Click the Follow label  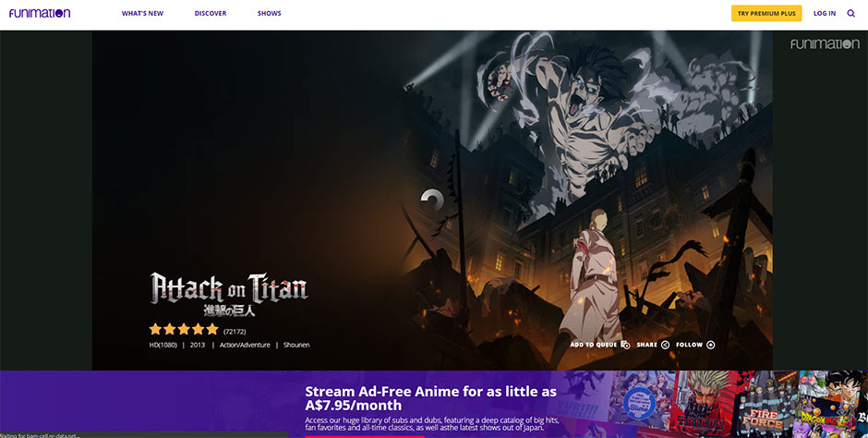[x=689, y=345]
